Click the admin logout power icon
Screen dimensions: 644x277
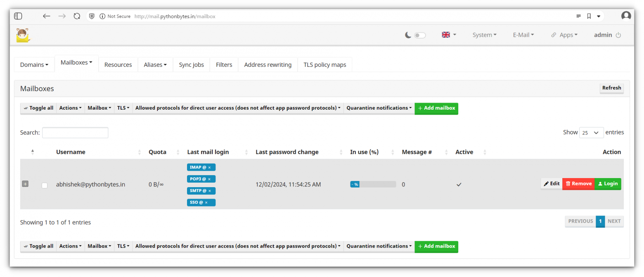coord(618,35)
